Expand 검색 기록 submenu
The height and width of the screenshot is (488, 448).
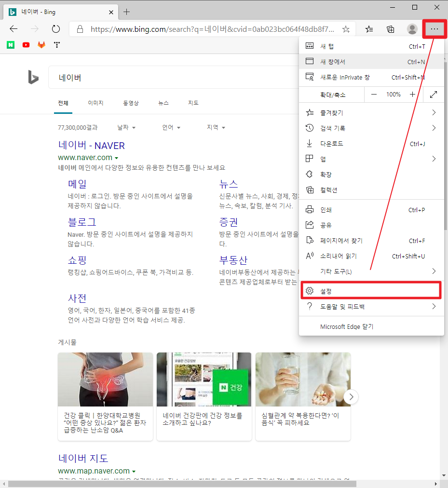coord(371,128)
